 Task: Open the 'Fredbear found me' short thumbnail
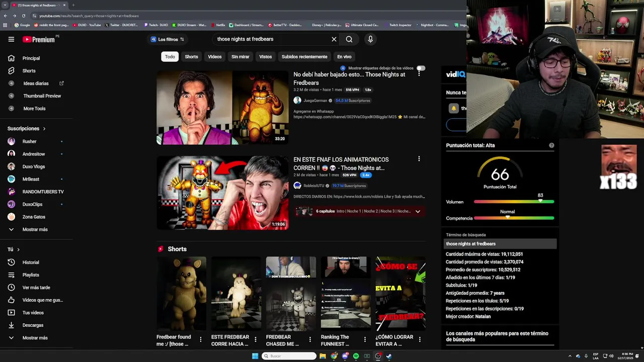coord(181,294)
